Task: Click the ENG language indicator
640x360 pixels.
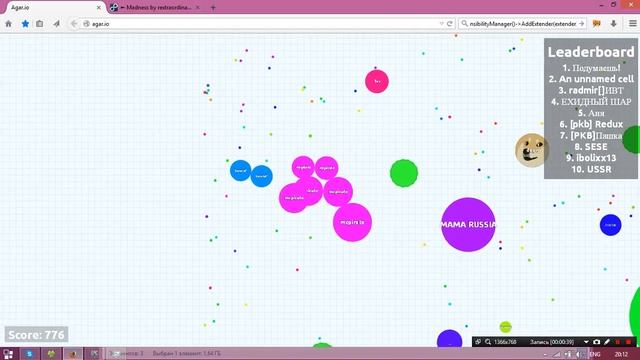Action: coord(595,354)
